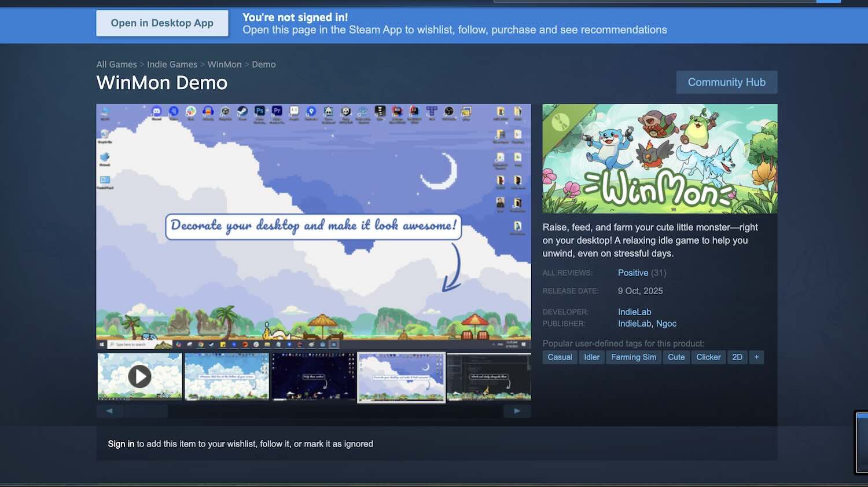Click the Open in Desktop App button
The image size is (868, 487).
162,23
